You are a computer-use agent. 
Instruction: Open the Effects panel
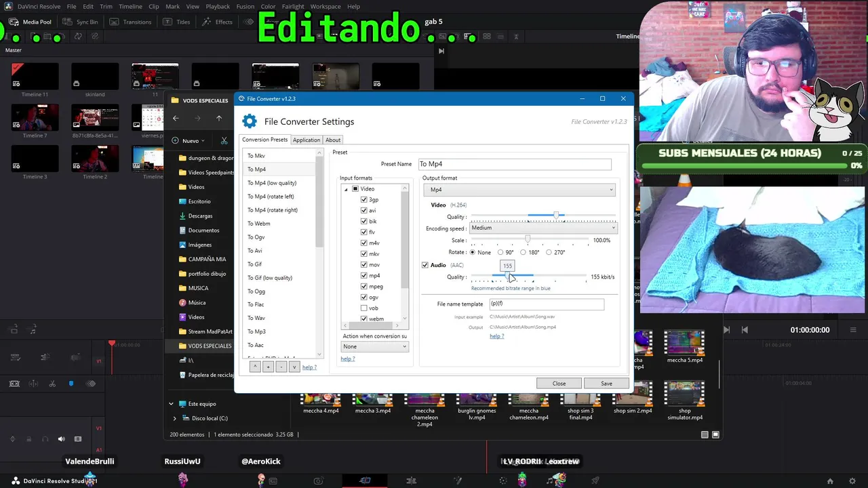pyautogui.click(x=217, y=22)
